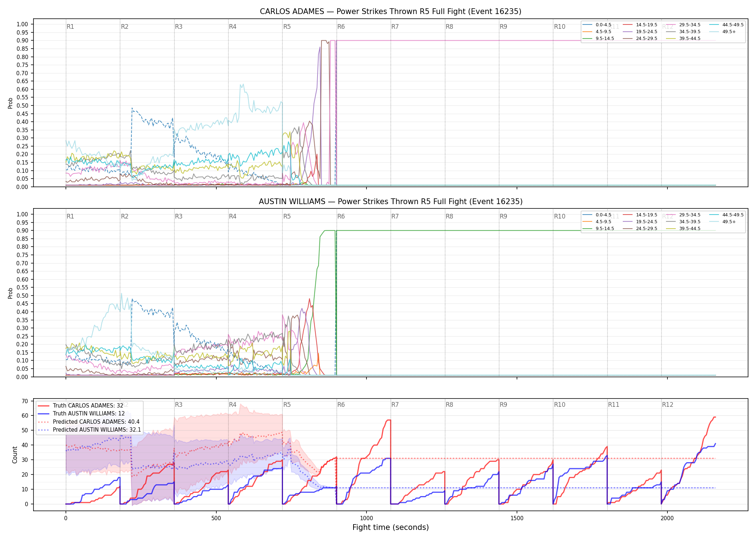Click the 0.0-4.5 legend entry in Carlos Adames chart
Image resolution: width=756 pixels, height=540 pixels.
597,25
